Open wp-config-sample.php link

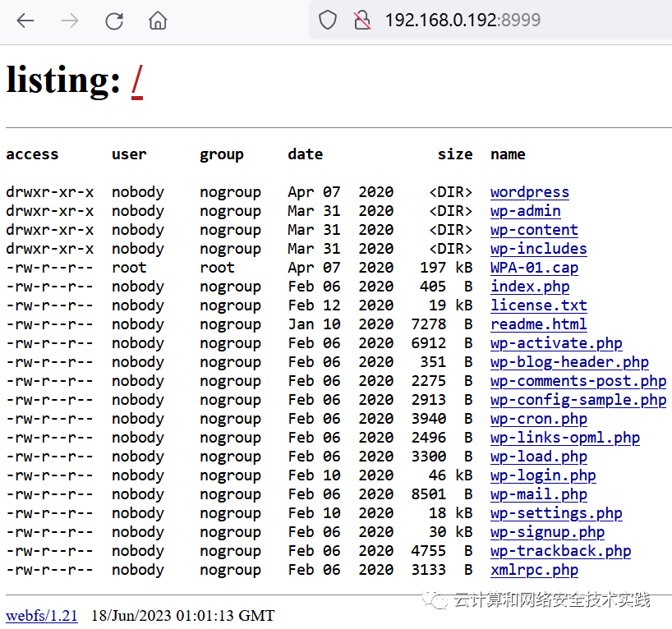point(578,400)
